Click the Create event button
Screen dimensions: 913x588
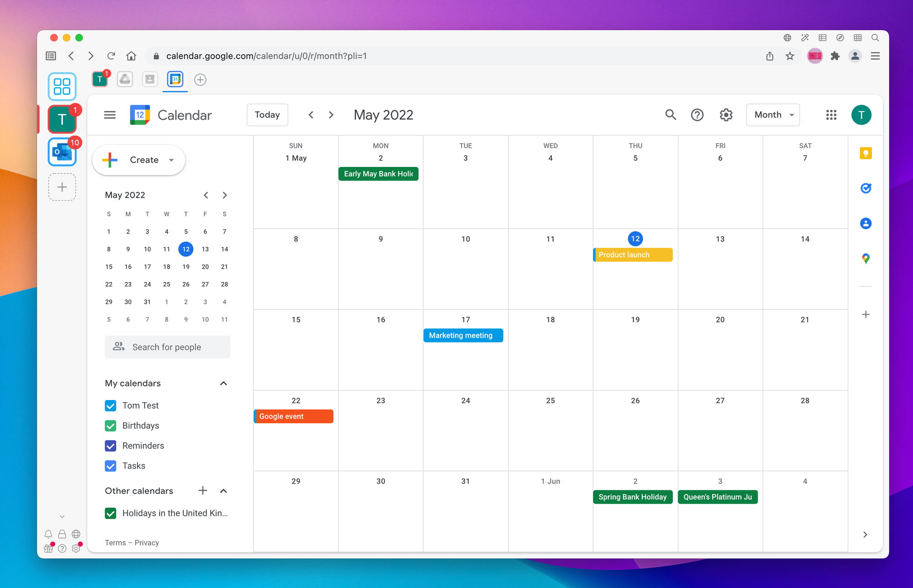139,160
